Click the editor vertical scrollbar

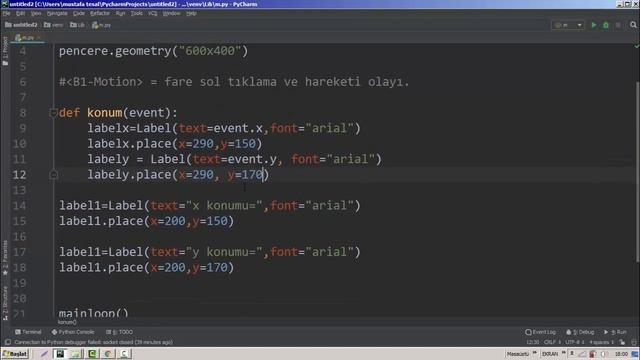pyautogui.click(x=638, y=171)
